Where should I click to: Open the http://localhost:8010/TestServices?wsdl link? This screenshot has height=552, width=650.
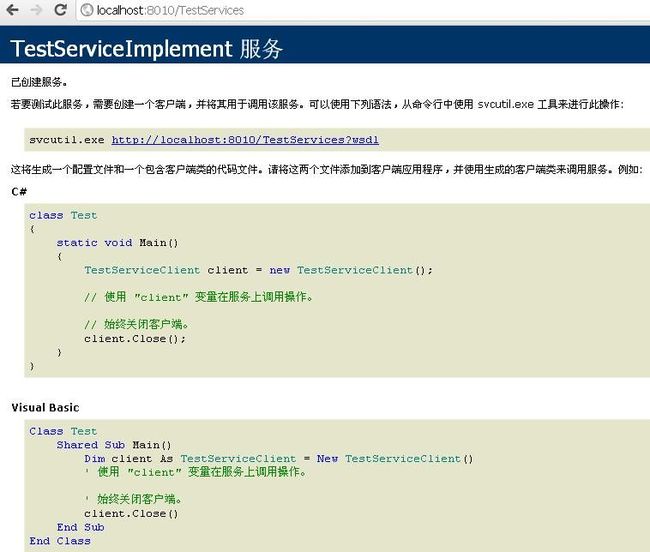coord(245,140)
